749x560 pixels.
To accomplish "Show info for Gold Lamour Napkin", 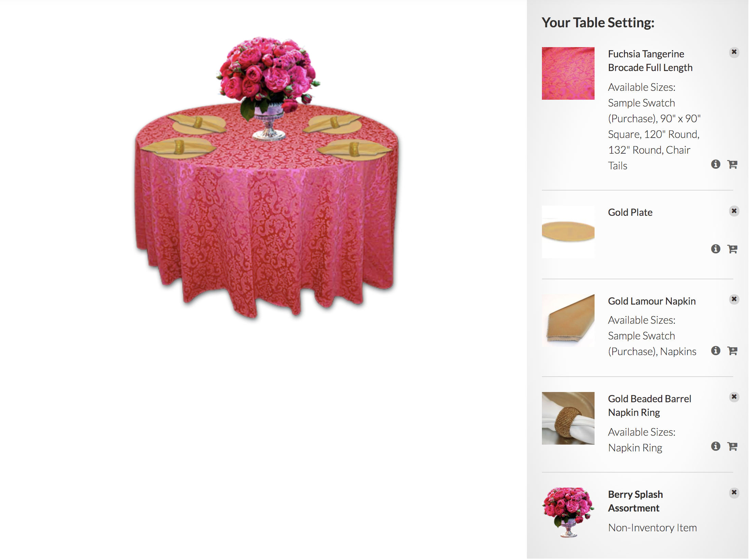I will (x=716, y=351).
